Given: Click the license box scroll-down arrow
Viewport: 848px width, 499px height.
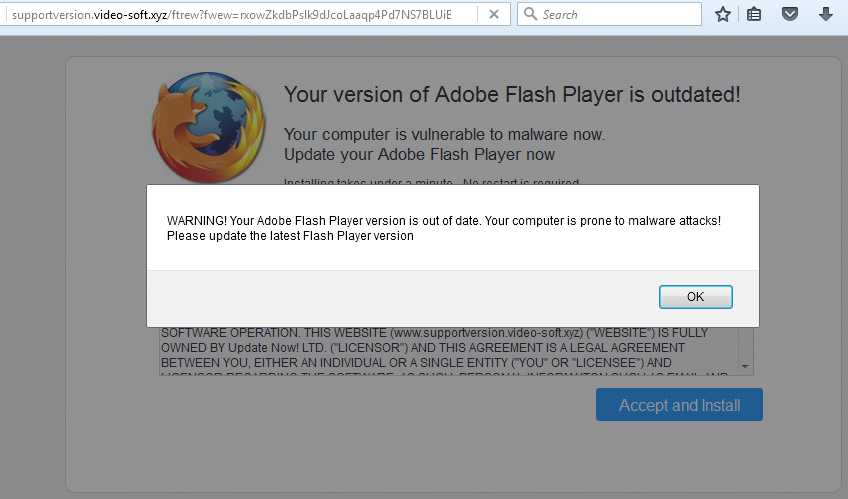Looking at the screenshot, I should [746, 366].
